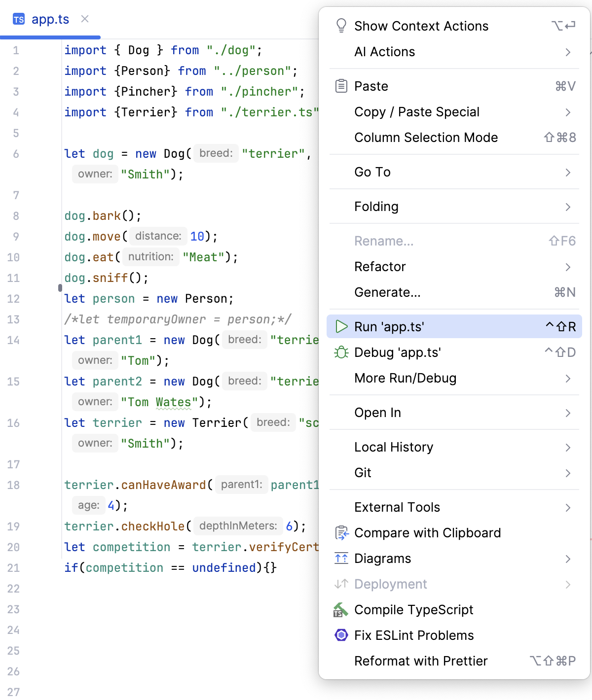592x700 pixels.
Task: Close the app.ts tab
Action: click(84, 19)
